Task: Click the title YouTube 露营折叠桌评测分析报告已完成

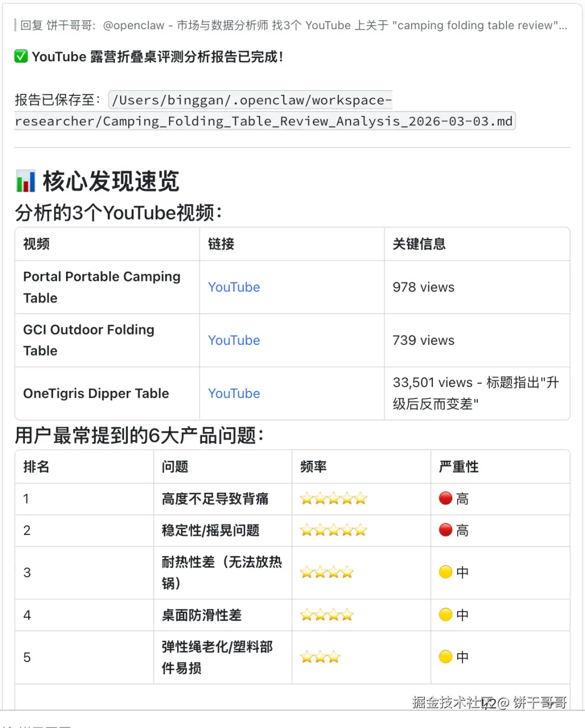Action: click(x=158, y=56)
